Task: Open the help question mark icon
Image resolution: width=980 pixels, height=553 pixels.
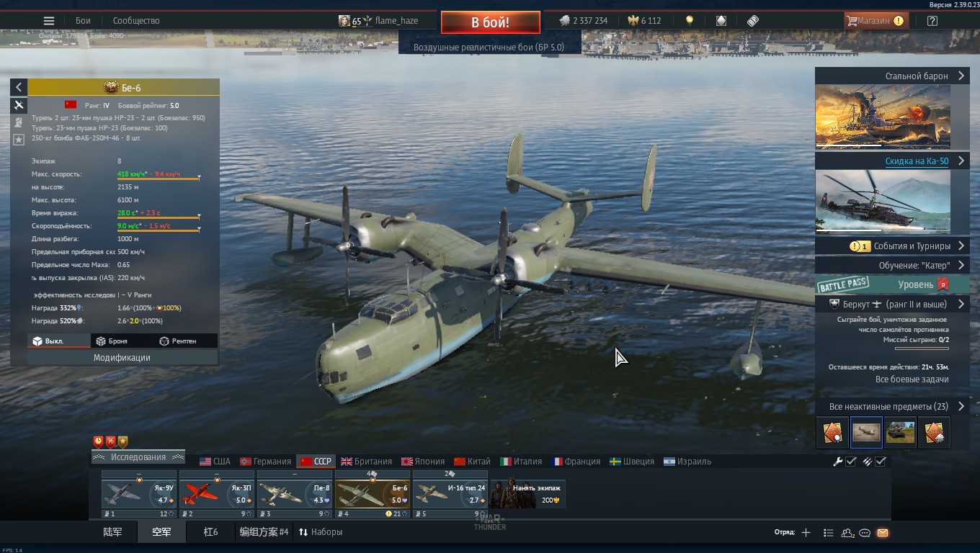Action: (x=932, y=21)
